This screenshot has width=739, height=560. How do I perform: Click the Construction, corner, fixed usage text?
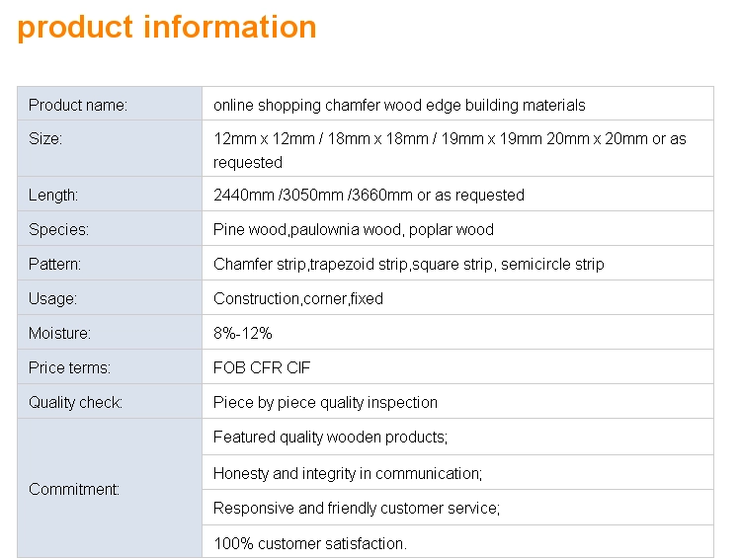pos(297,298)
